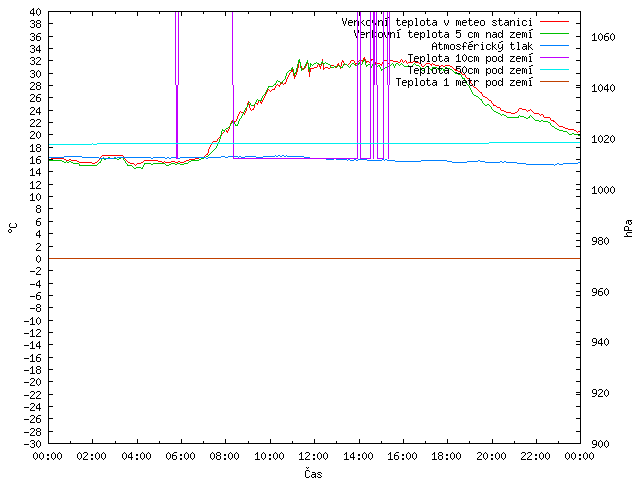Click the left axis value '30'
Screen dimensions: 640x480
pyautogui.click(x=36, y=74)
